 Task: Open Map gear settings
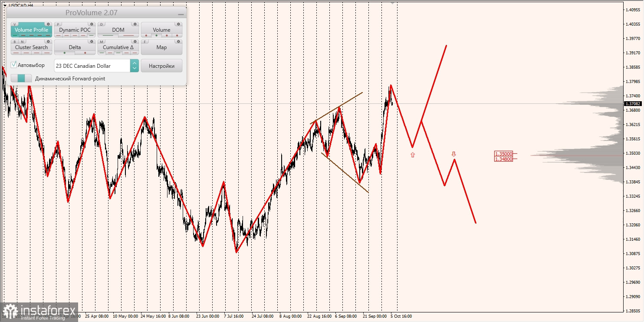click(x=178, y=41)
